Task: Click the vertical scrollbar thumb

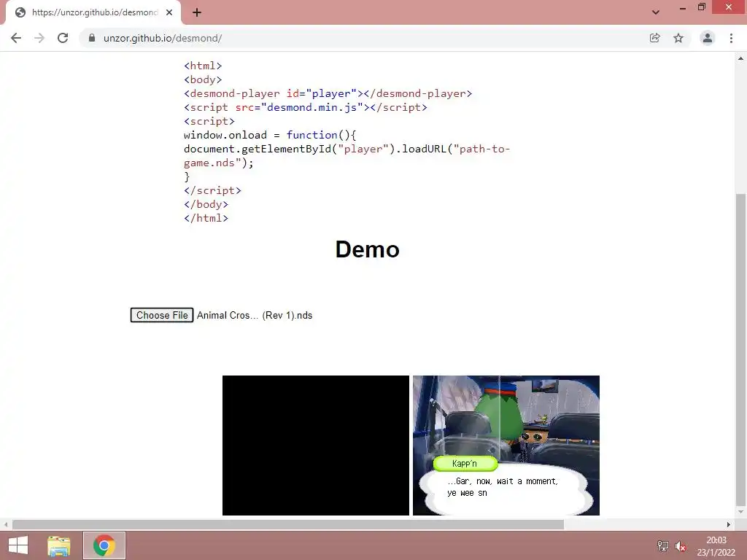Action: pos(741,350)
